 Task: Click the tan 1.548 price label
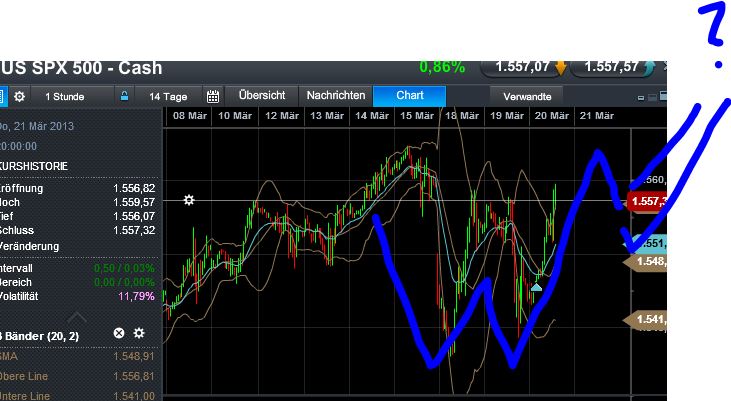(646, 262)
